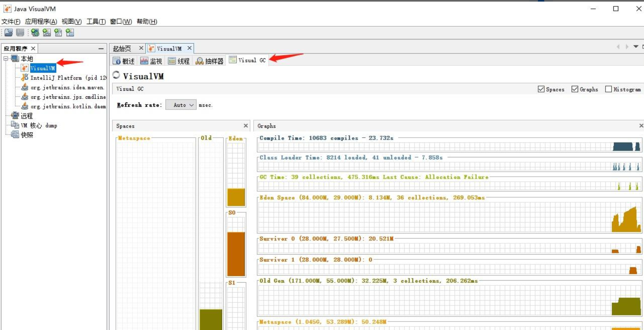Open the 工具(T) menu
644x330 pixels.
(96, 22)
